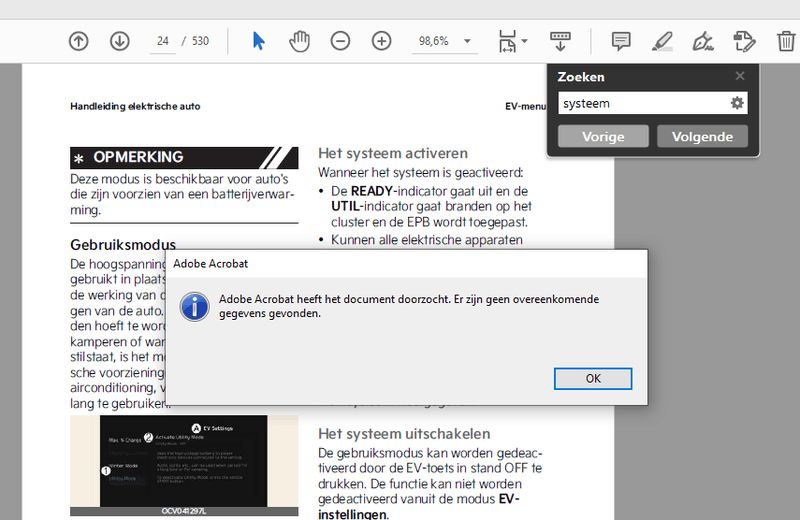
Task: Click the EV settings screenshot image
Action: coord(184,461)
